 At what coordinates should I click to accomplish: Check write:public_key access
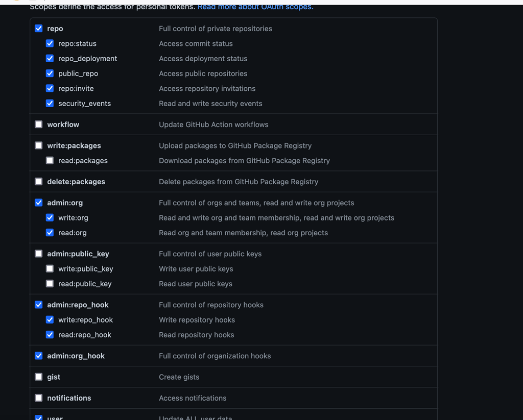tap(50, 268)
